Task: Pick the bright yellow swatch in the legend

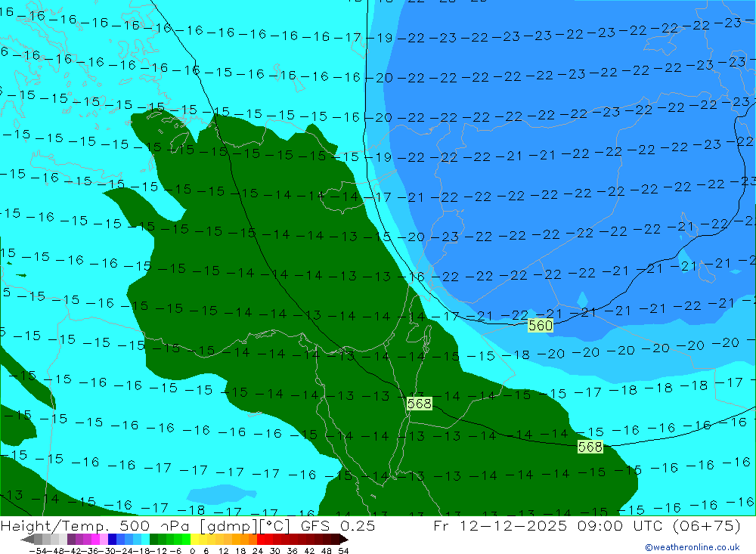Action: 195,540
